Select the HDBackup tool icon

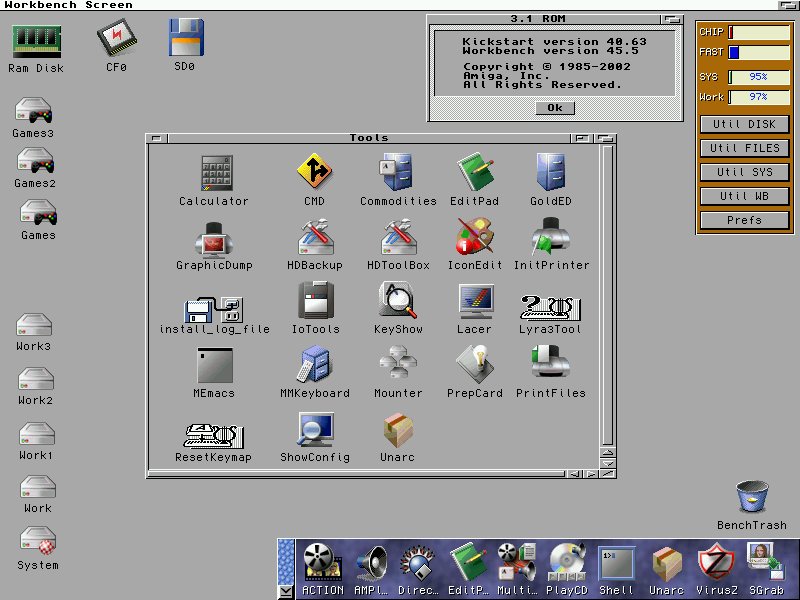(x=316, y=237)
